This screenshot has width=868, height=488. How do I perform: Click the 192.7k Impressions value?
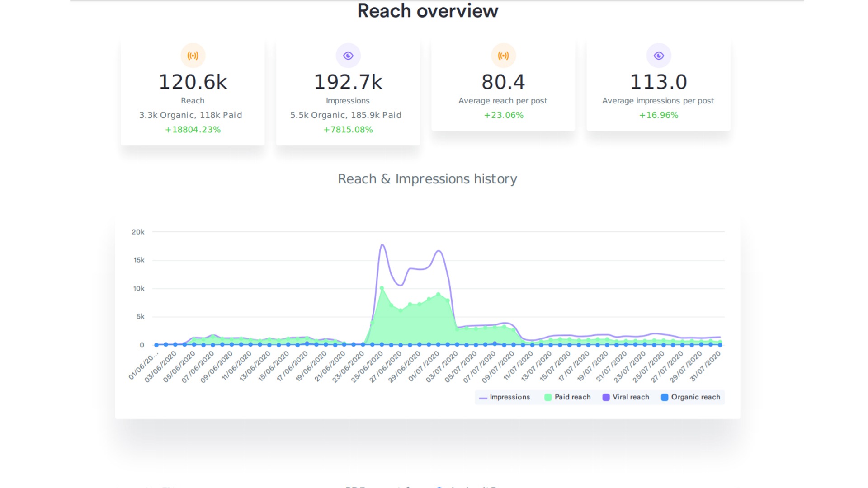pyautogui.click(x=348, y=82)
